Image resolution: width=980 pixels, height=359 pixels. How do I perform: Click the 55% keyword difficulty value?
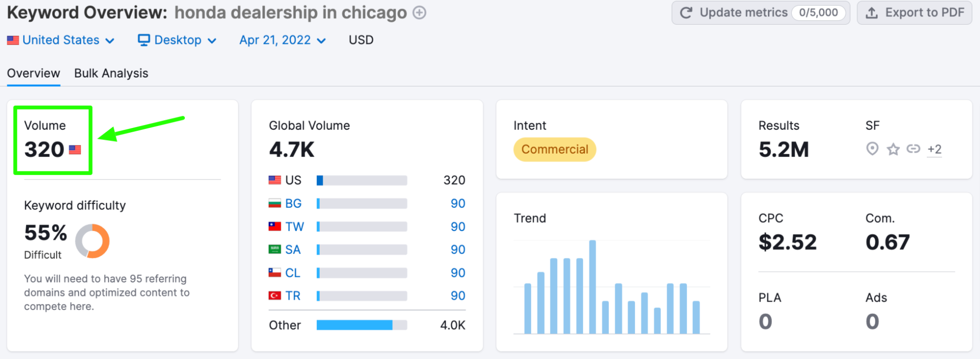pos(46,233)
